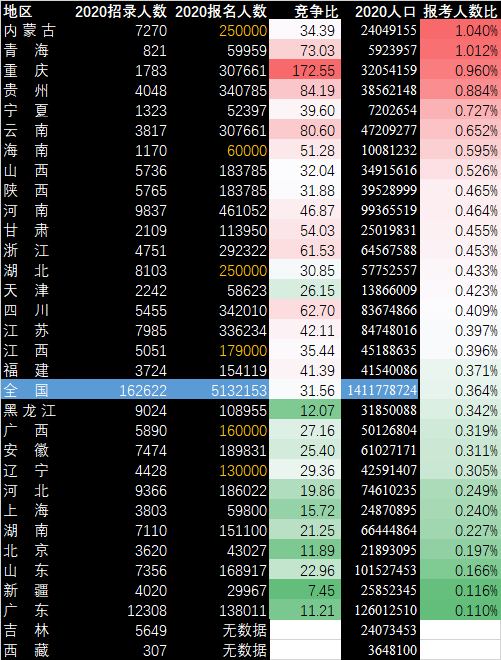Select 甘肃 applicant count 113950

coord(243,231)
